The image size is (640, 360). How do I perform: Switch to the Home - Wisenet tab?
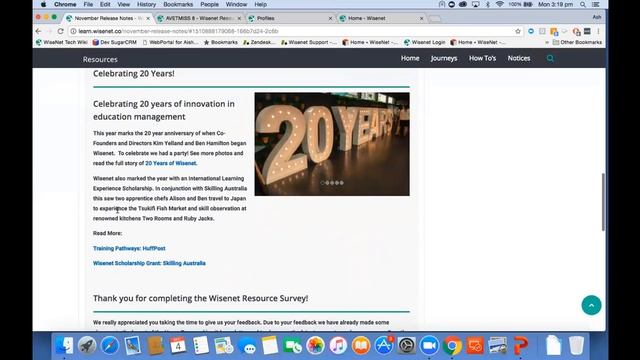(382, 18)
